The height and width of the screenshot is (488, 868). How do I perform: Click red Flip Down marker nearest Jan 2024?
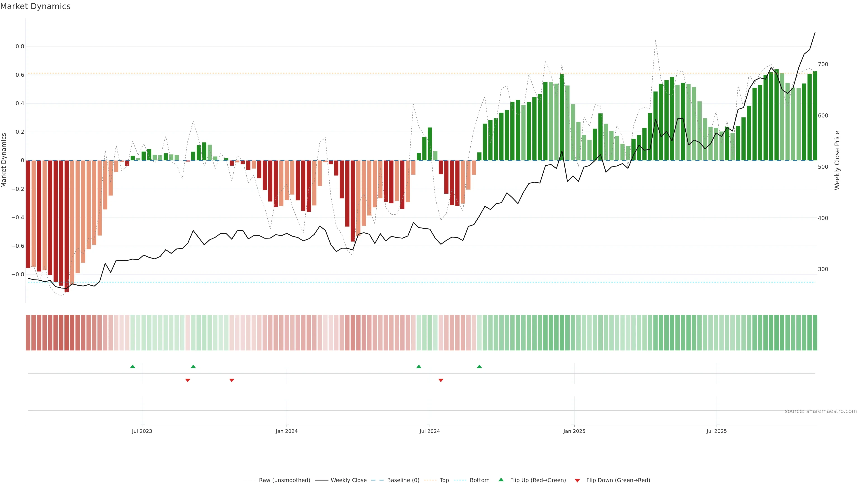coord(232,380)
